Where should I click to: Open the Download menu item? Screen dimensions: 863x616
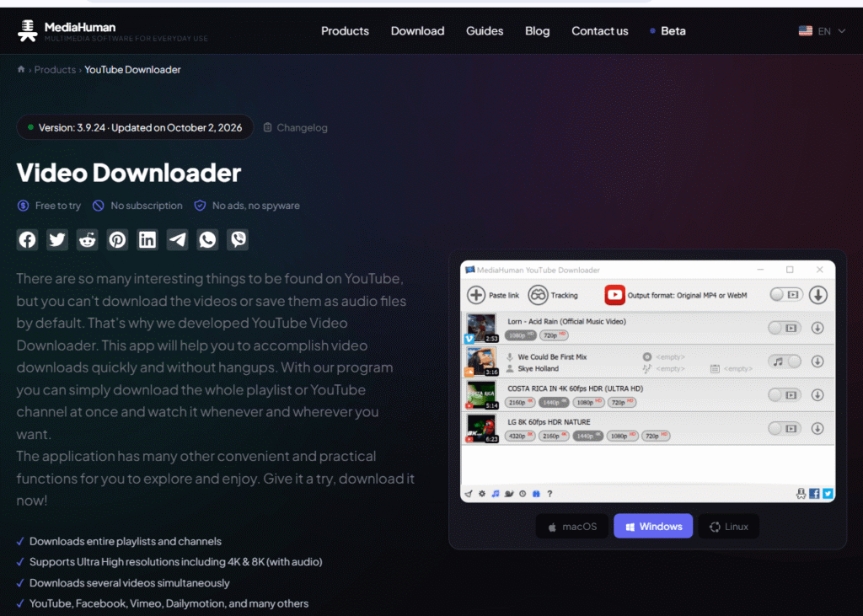pyautogui.click(x=418, y=31)
